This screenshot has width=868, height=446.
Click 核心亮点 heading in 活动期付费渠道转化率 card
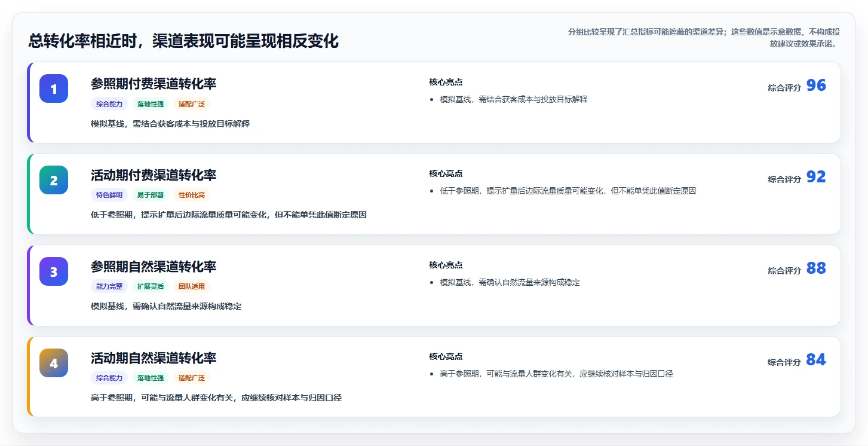[x=446, y=173]
